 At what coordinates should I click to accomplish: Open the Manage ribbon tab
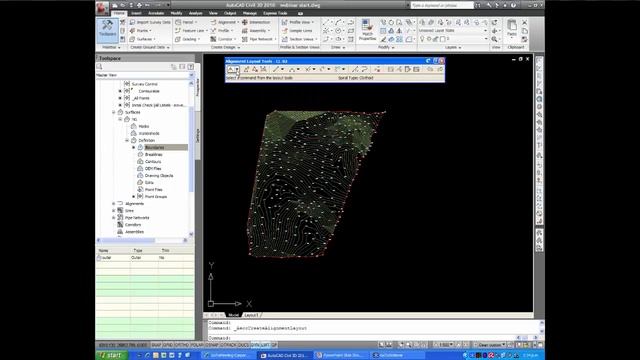click(x=249, y=13)
